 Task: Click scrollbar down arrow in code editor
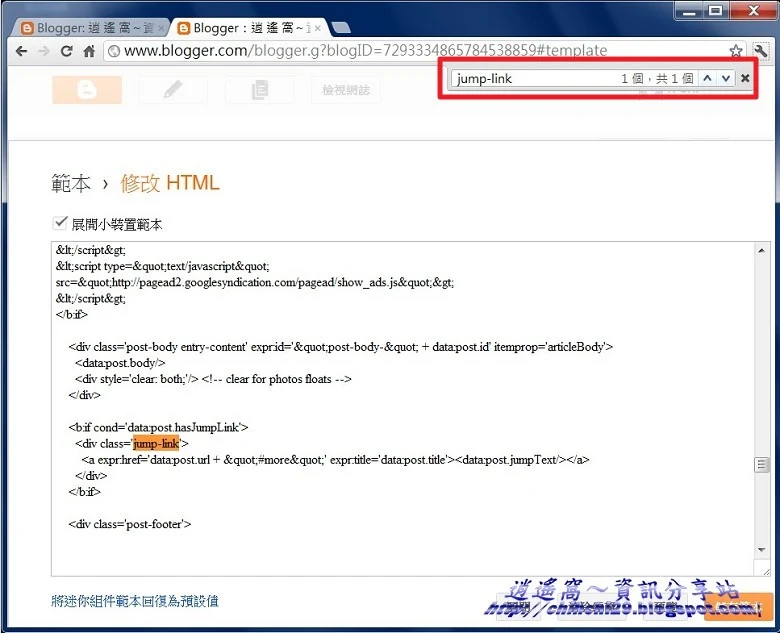(x=761, y=549)
